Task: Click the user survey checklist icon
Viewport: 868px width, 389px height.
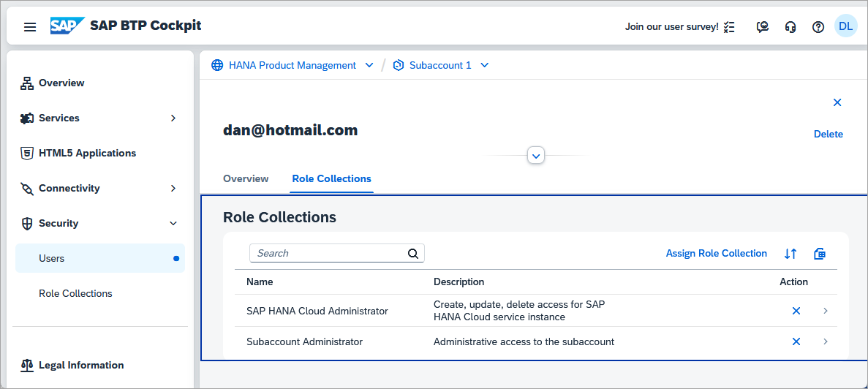Action: [x=730, y=26]
